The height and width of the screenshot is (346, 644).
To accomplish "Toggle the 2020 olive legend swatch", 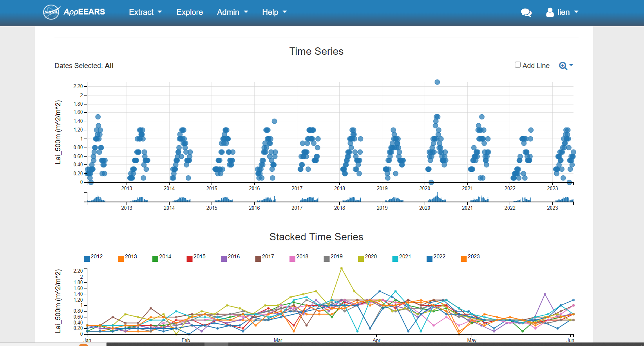I will pos(361,259).
